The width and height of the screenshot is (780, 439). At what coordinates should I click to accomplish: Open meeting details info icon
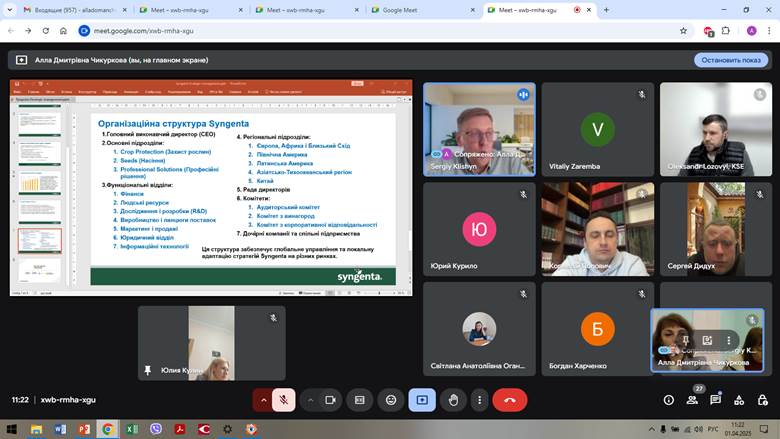click(669, 399)
